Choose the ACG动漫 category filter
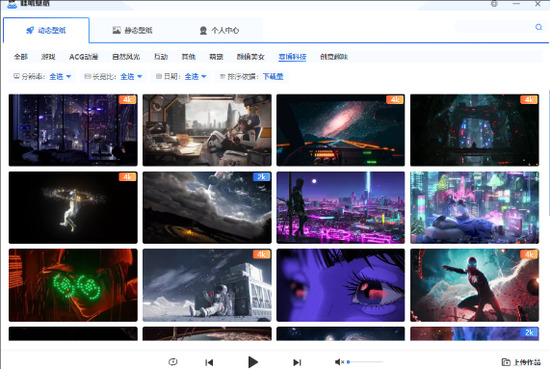 [x=83, y=57]
